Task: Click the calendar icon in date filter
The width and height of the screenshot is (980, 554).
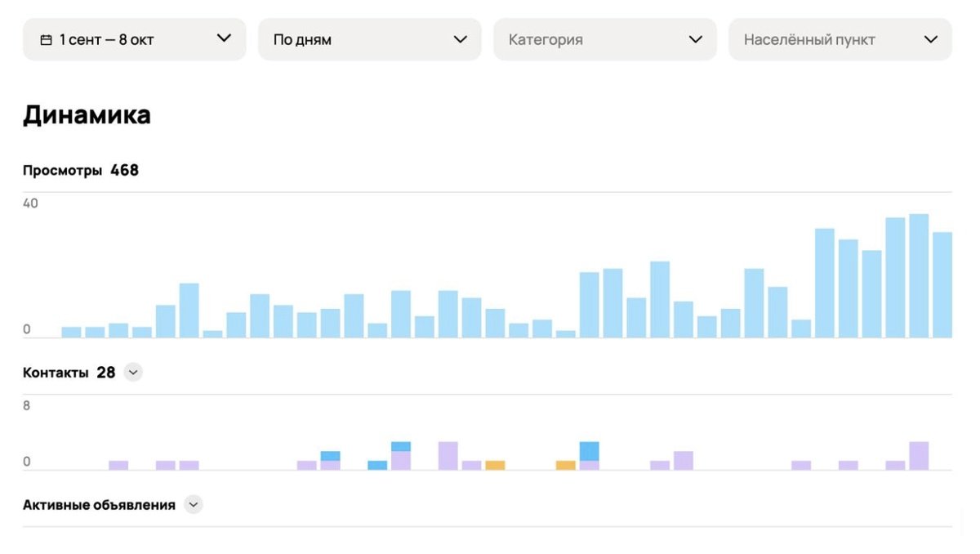Action: tap(46, 39)
